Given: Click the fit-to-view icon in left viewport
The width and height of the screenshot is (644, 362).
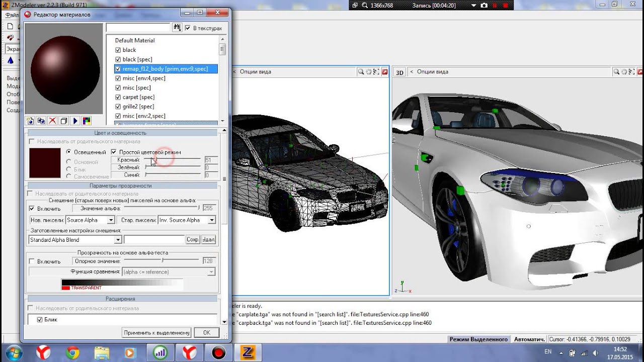Looking at the screenshot, I should coord(376,72).
